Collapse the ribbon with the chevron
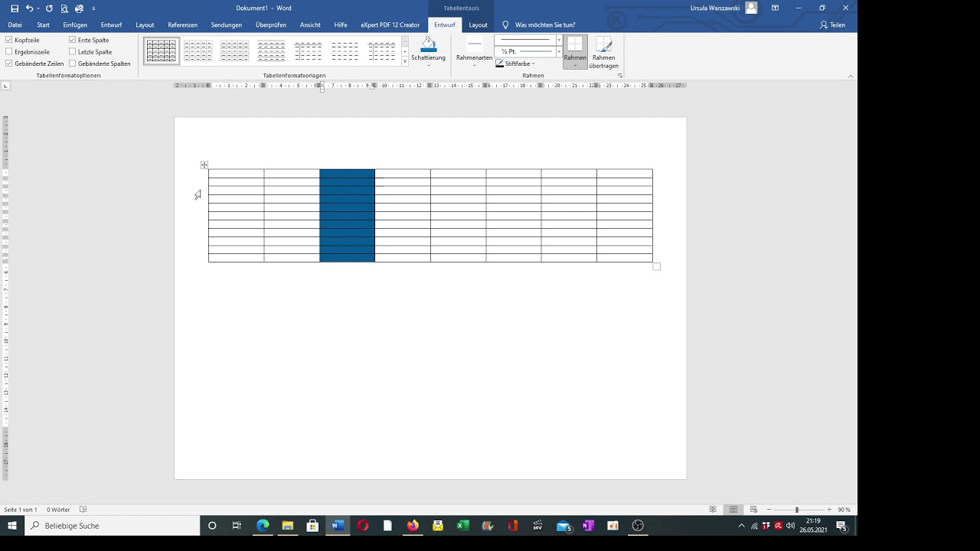 (x=851, y=76)
